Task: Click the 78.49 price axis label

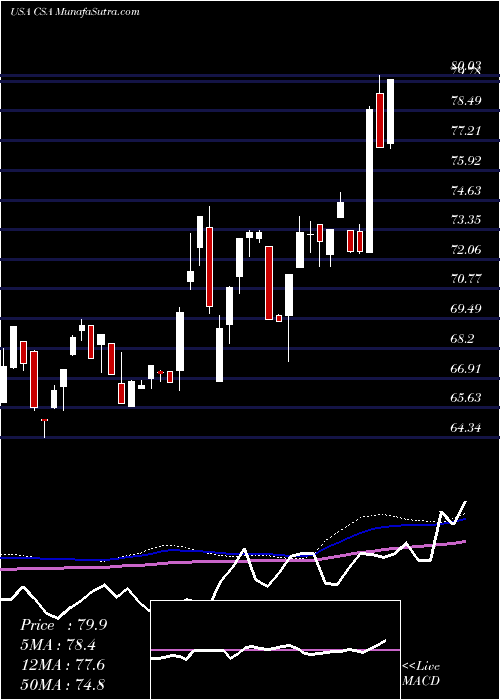Action: point(467,101)
